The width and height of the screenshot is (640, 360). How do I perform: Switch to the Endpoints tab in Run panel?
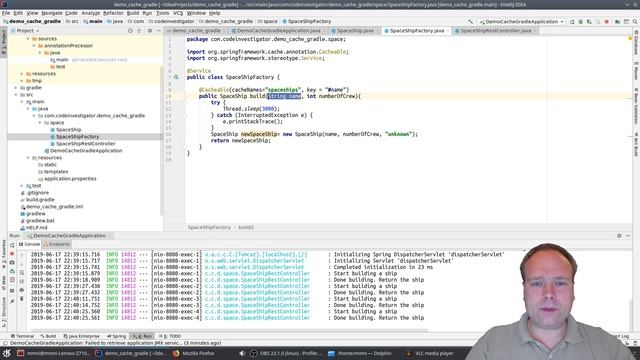(56, 244)
